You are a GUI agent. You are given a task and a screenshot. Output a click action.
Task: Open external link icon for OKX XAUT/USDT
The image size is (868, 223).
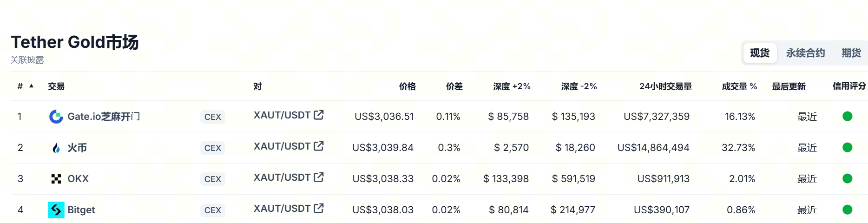(319, 177)
